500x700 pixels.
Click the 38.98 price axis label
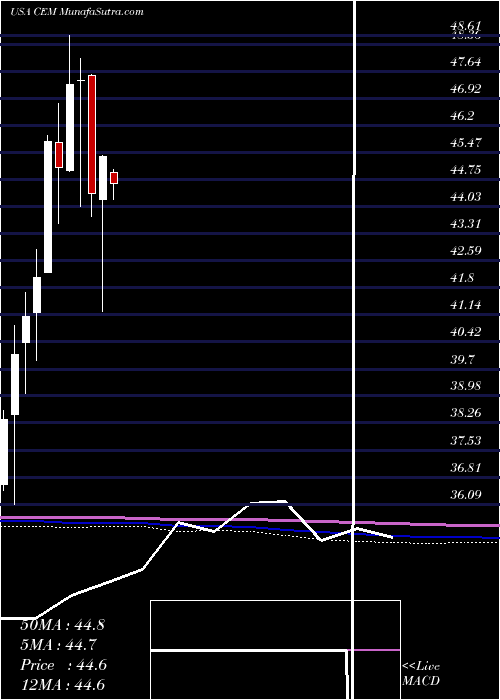[x=465, y=386]
